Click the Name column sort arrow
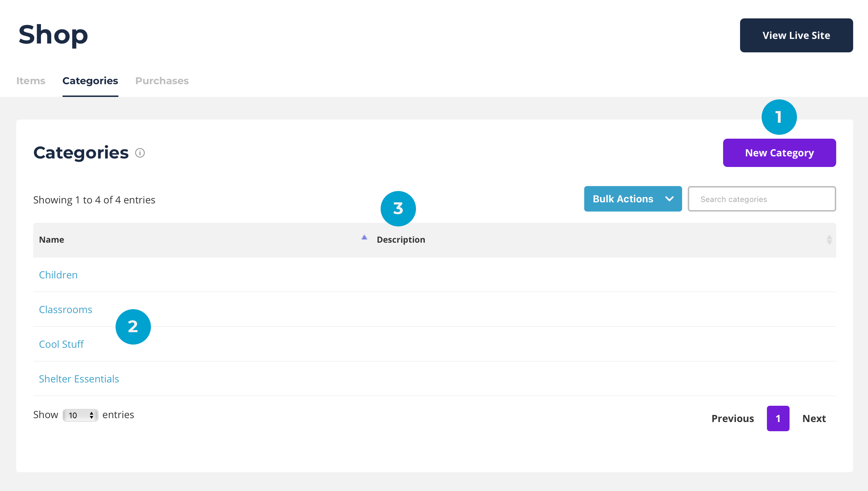868x491 pixels. 364,238
